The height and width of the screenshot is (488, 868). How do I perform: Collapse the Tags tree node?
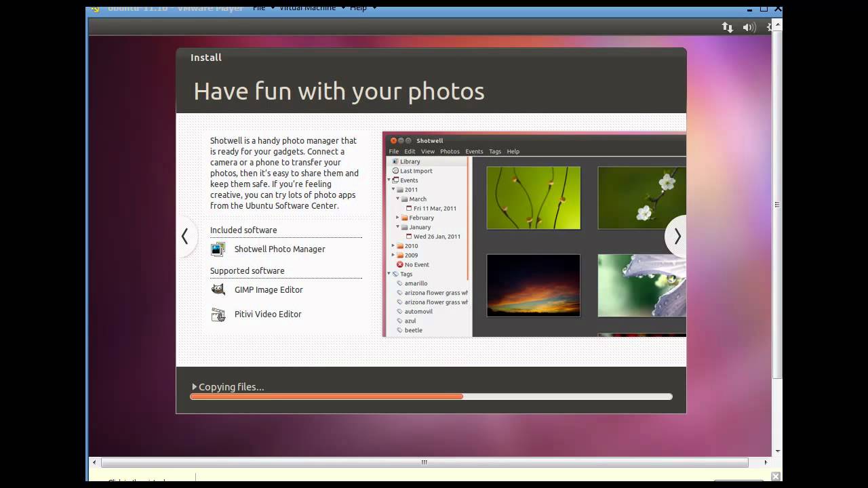[389, 274]
